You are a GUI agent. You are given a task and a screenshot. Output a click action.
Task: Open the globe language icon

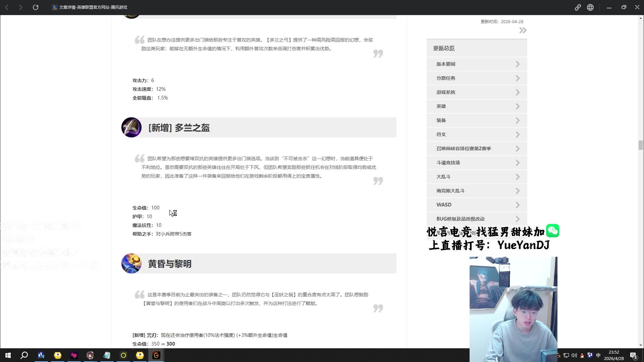(590, 7)
